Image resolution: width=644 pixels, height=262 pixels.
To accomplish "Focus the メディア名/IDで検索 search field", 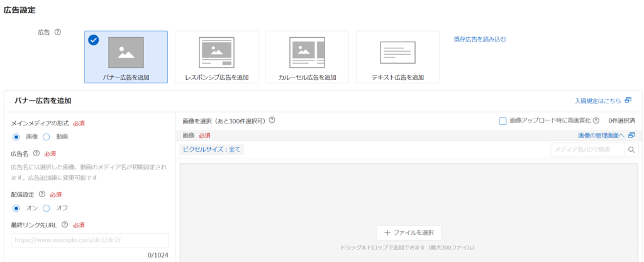I will (x=587, y=150).
